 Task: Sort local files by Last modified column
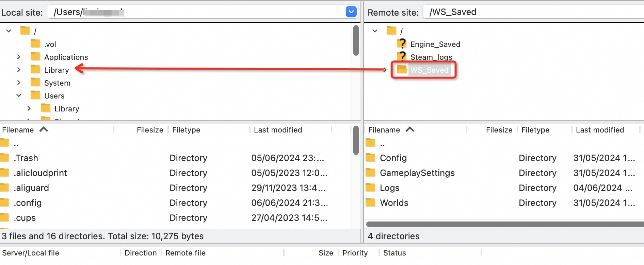pos(278,130)
